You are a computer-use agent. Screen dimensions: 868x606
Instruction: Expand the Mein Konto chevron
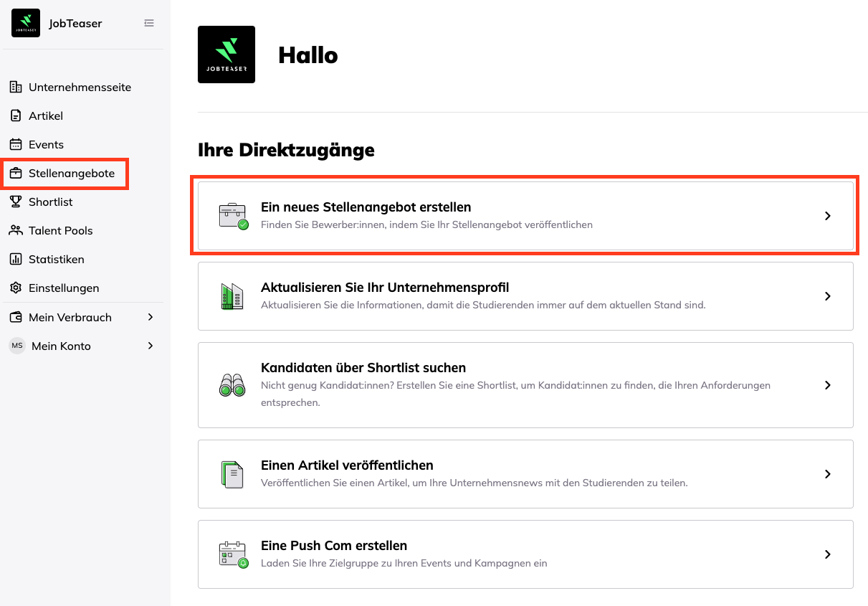pos(150,346)
